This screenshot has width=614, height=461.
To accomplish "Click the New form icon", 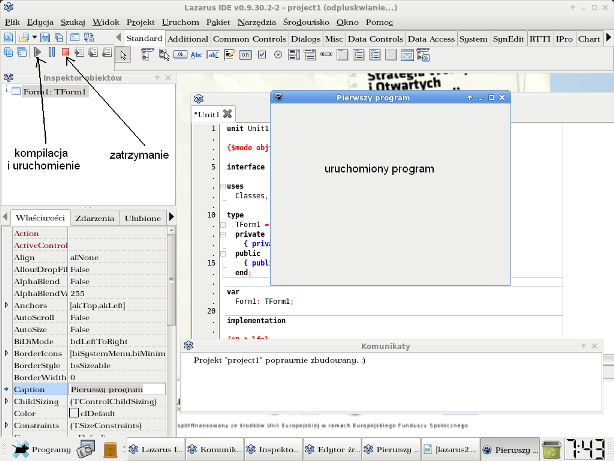I will pos(74,38).
